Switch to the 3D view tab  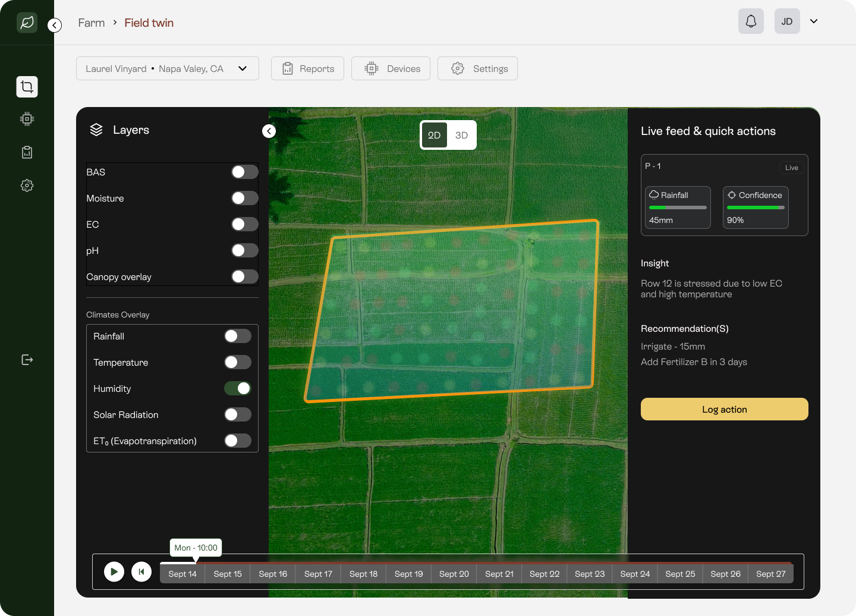coord(461,136)
